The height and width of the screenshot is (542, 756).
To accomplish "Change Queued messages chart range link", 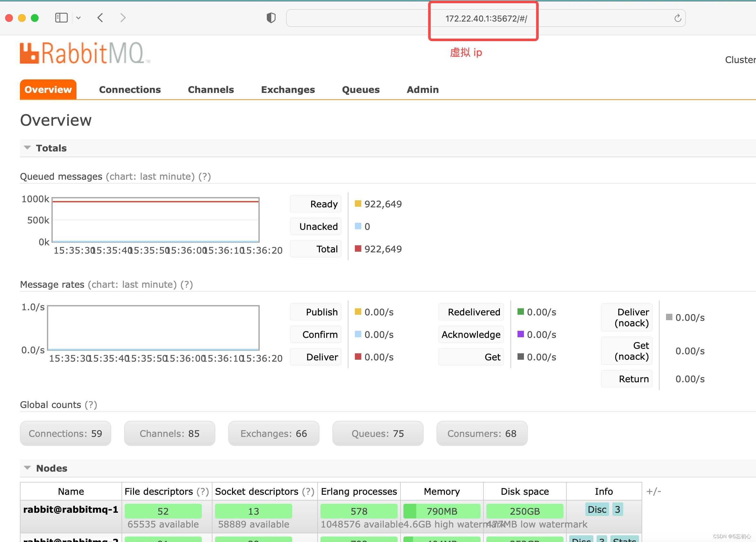I will 150,176.
